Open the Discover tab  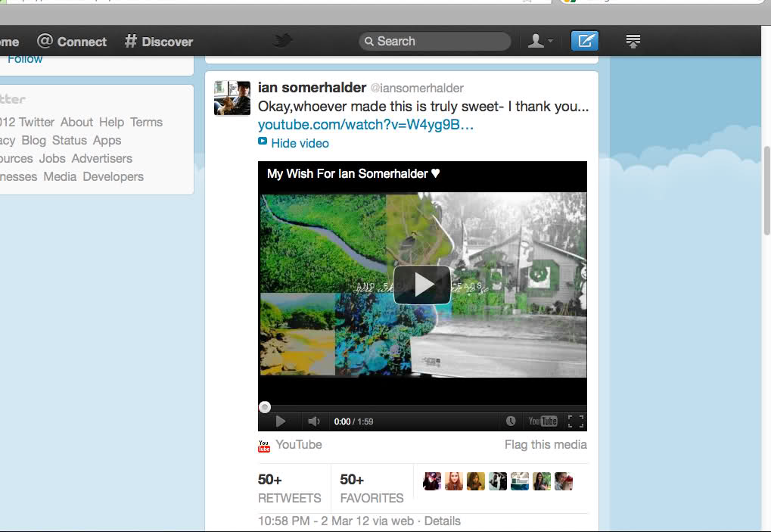158,42
